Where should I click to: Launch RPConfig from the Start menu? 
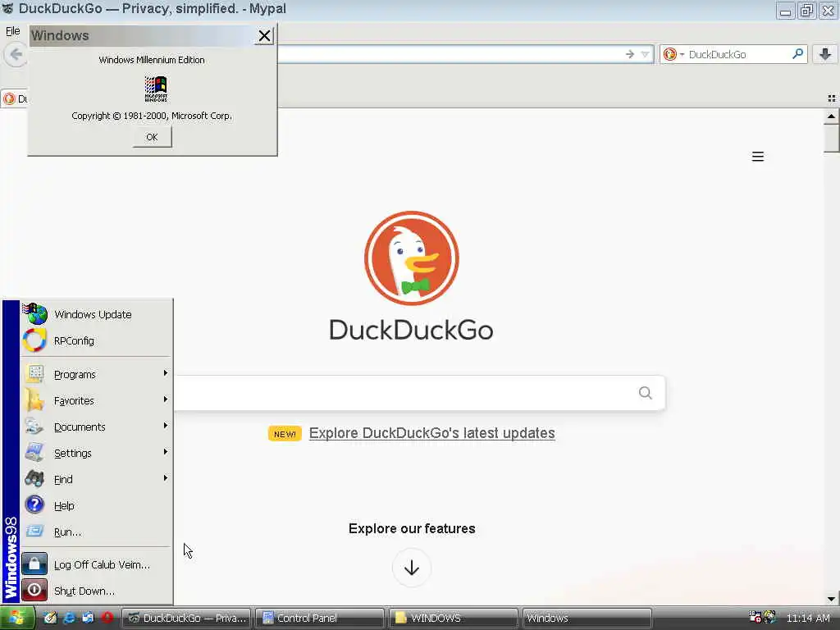[x=97, y=340]
